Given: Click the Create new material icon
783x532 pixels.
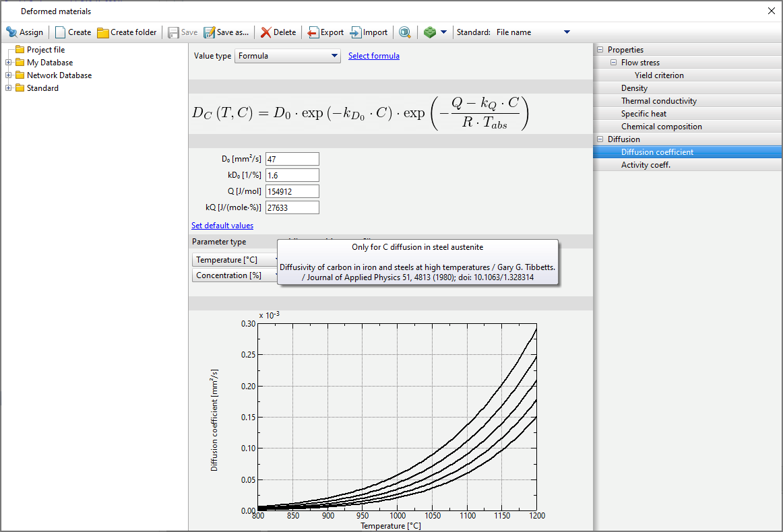Looking at the screenshot, I should [x=61, y=32].
